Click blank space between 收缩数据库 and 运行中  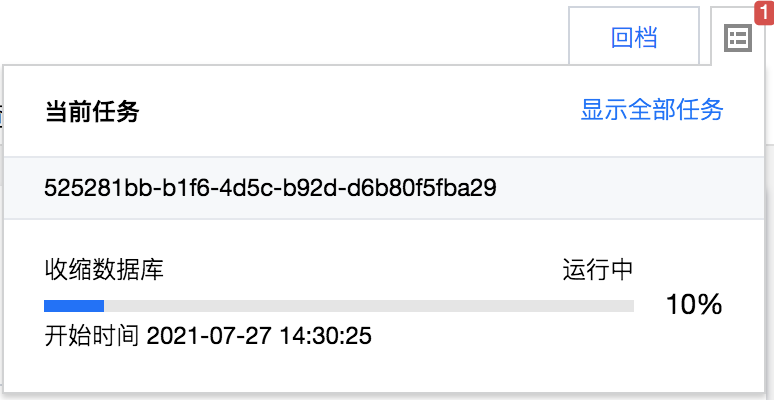coord(363,270)
